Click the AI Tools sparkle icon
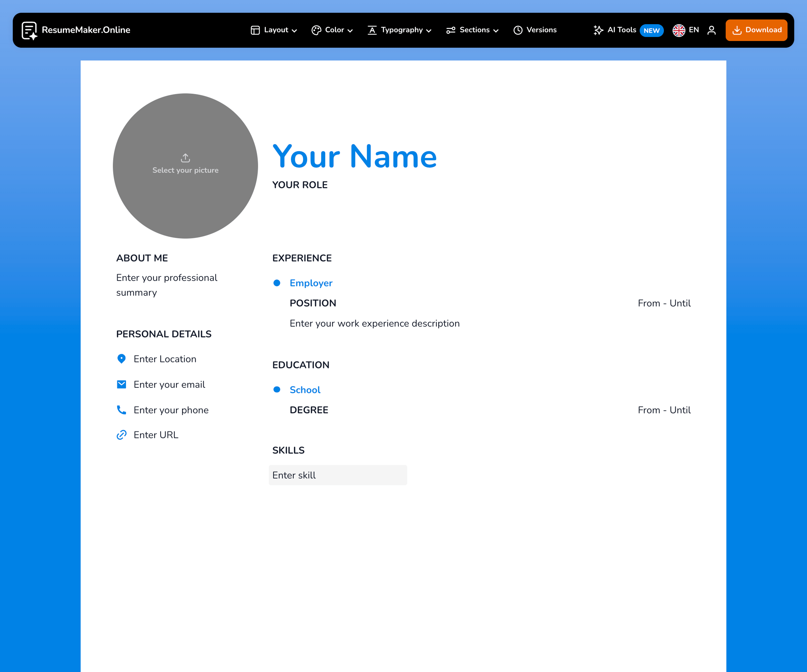The height and width of the screenshot is (672, 807). click(x=598, y=30)
